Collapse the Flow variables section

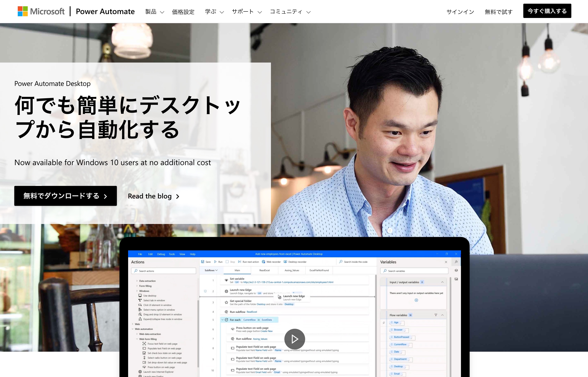click(x=442, y=315)
